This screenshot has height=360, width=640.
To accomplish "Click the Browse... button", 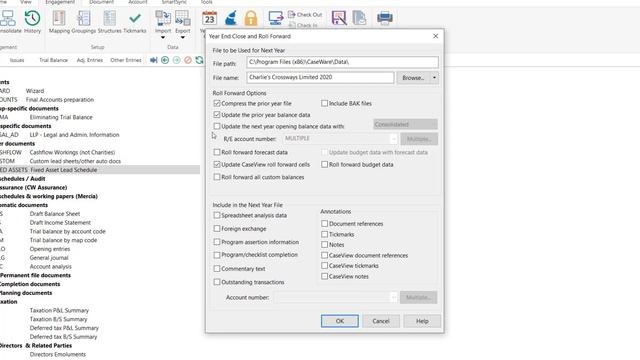I will [413, 78].
